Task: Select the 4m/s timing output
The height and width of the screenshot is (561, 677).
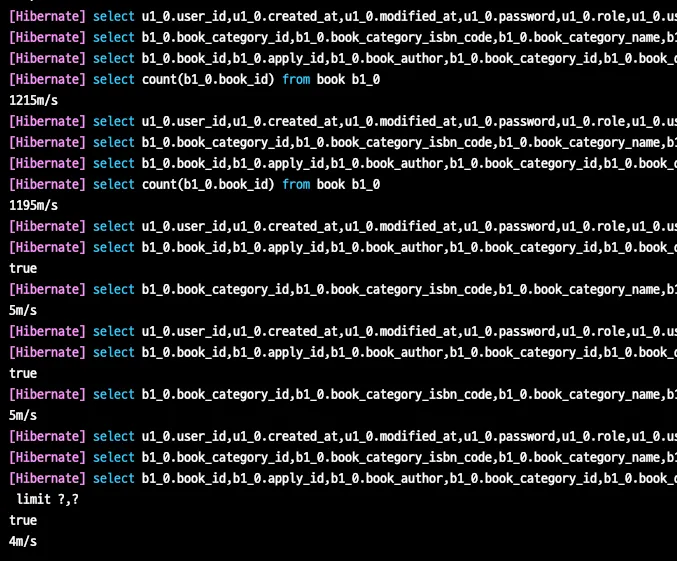Action: (23, 541)
